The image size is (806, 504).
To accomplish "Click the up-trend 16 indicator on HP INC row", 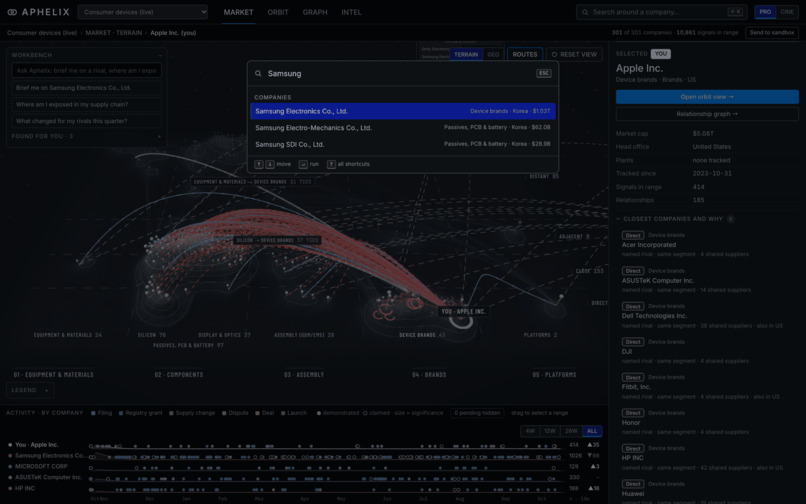I will (594, 488).
